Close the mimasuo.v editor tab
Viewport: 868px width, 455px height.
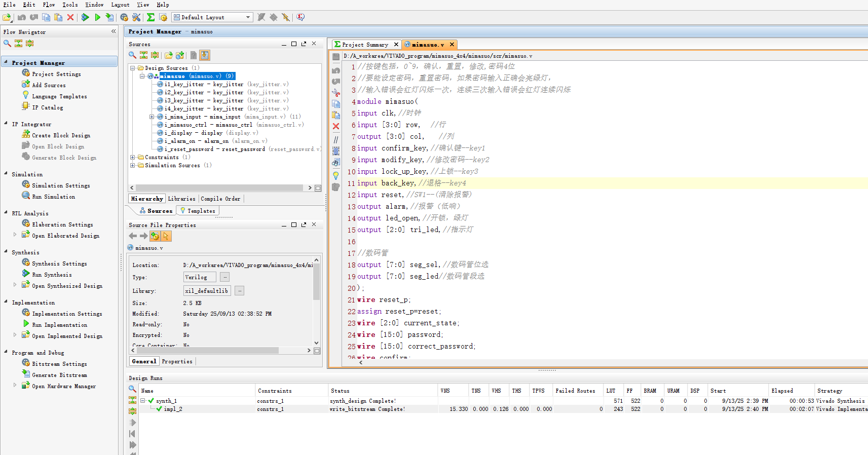pyautogui.click(x=452, y=45)
